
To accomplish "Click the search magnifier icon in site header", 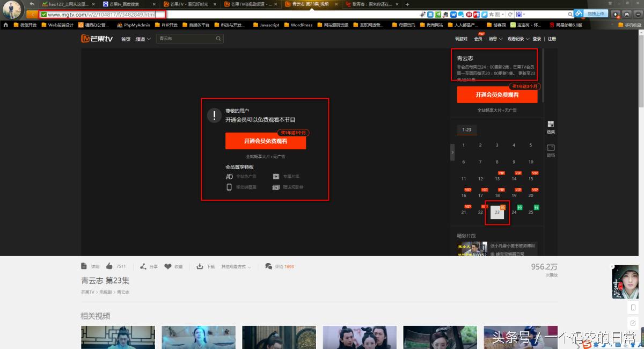I will click(218, 39).
